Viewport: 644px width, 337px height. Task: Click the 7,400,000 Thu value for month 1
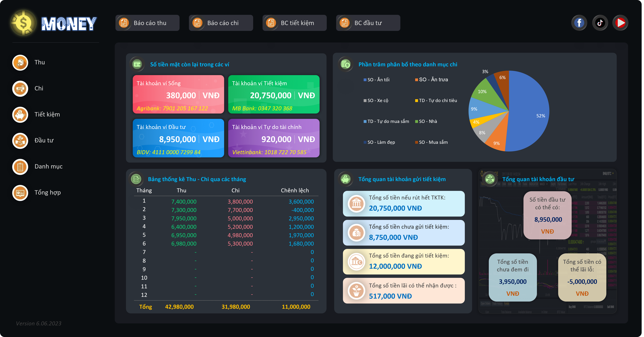[x=184, y=201]
